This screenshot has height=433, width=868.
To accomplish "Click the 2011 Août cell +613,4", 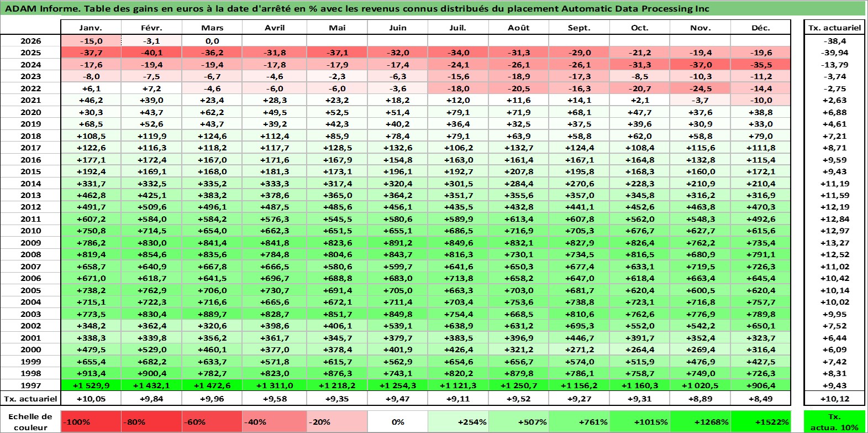I will [x=519, y=219].
